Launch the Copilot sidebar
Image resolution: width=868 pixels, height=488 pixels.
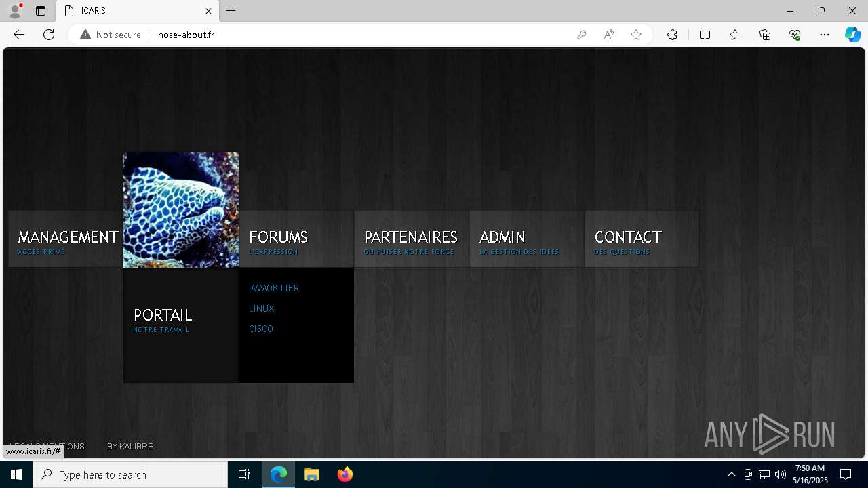point(852,35)
